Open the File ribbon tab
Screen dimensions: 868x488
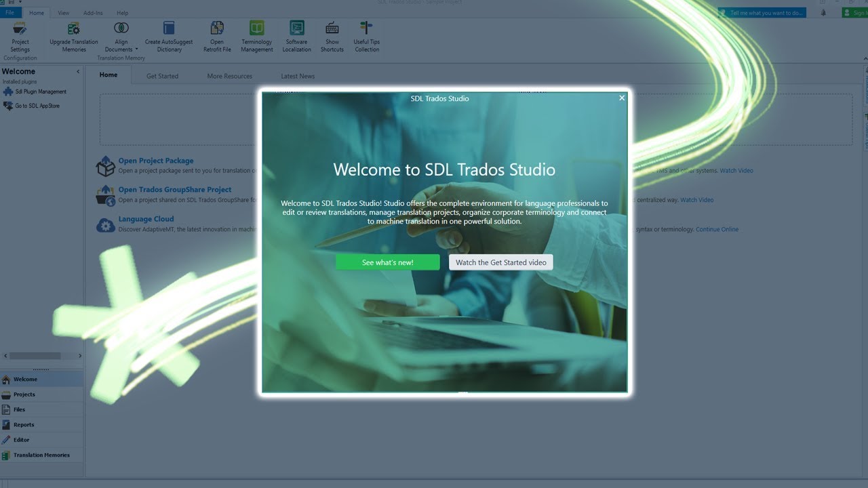tap(10, 13)
